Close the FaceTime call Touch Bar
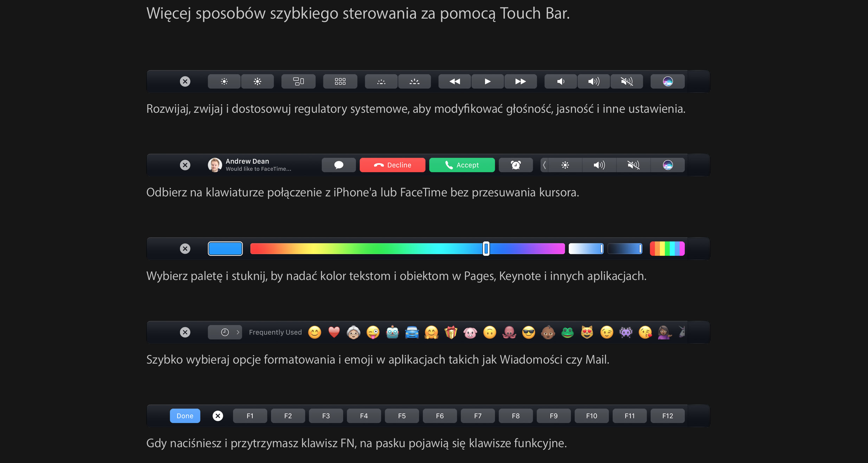Viewport: 868px width, 463px height. tap(185, 165)
